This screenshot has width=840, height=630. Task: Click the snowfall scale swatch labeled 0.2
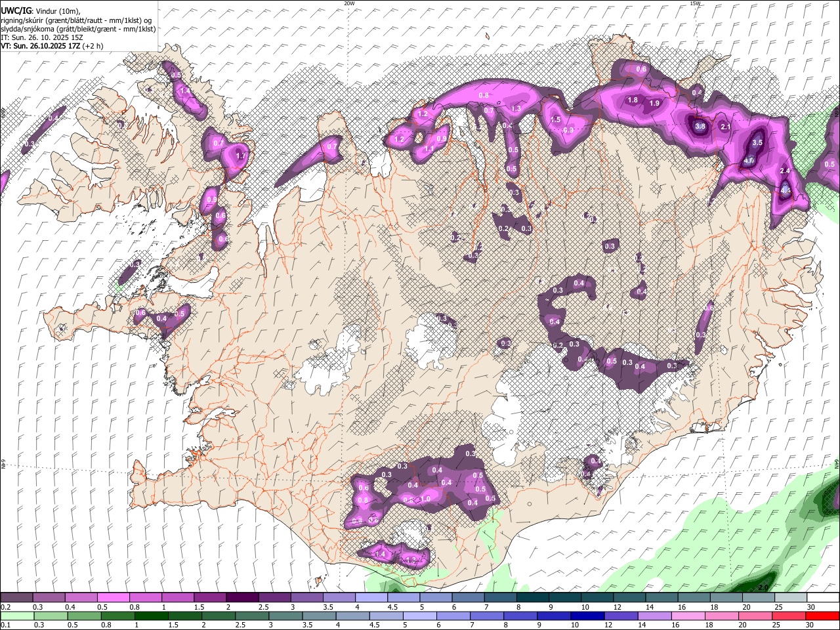(x=16, y=598)
